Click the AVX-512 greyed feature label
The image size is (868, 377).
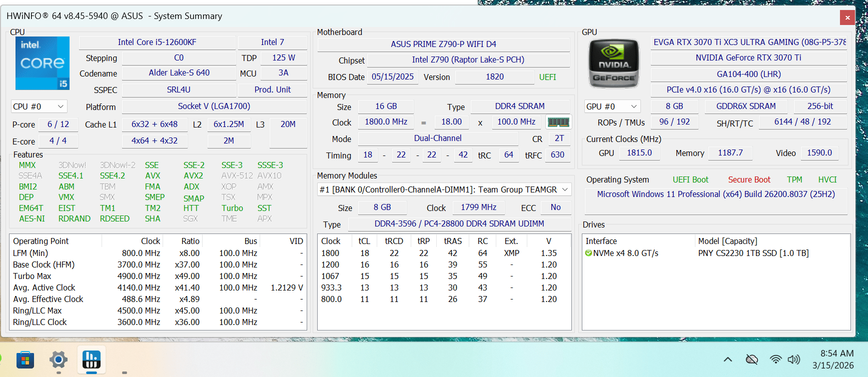(237, 175)
